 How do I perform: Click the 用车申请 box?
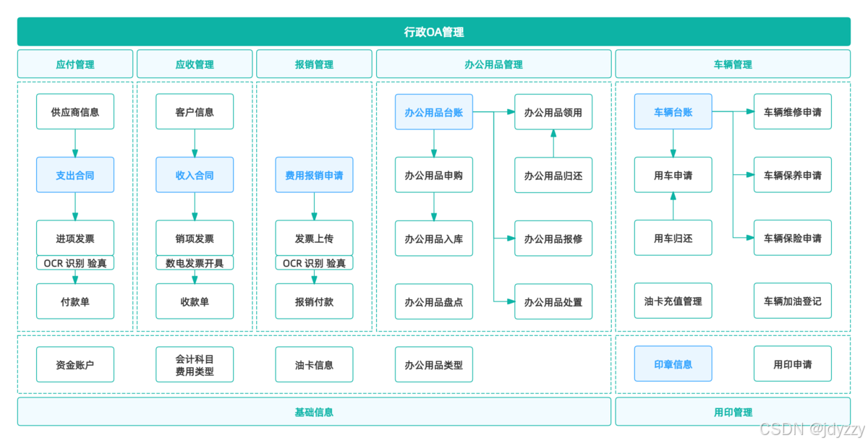[673, 175]
